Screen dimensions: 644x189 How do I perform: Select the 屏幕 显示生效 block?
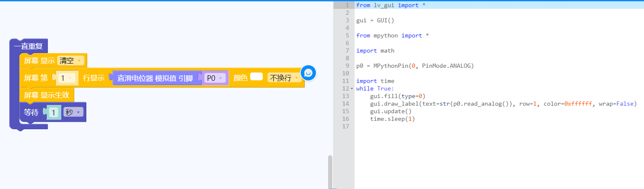click(x=47, y=95)
